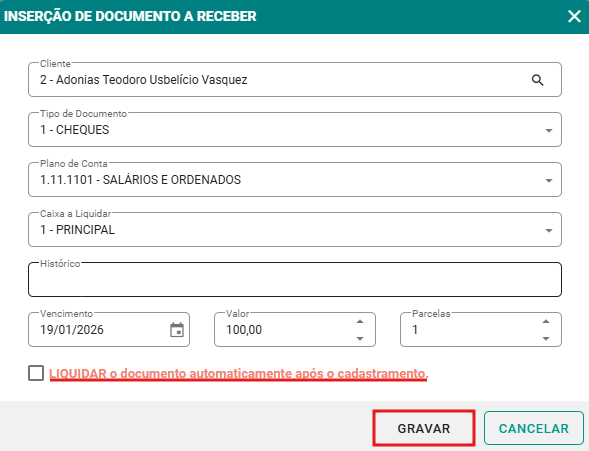Increase Valor with the up arrow
The image size is (589, 451).
(x=360, y=321)
